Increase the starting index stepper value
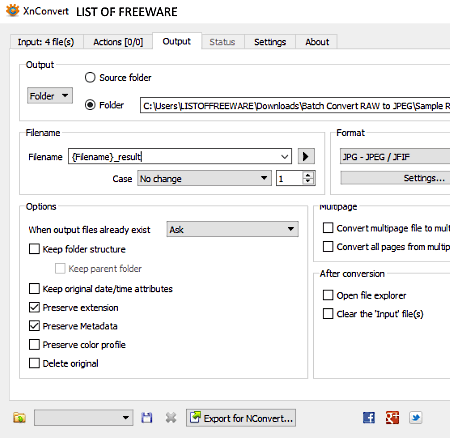This screenshot has width=450, height=438. point(308,175)
